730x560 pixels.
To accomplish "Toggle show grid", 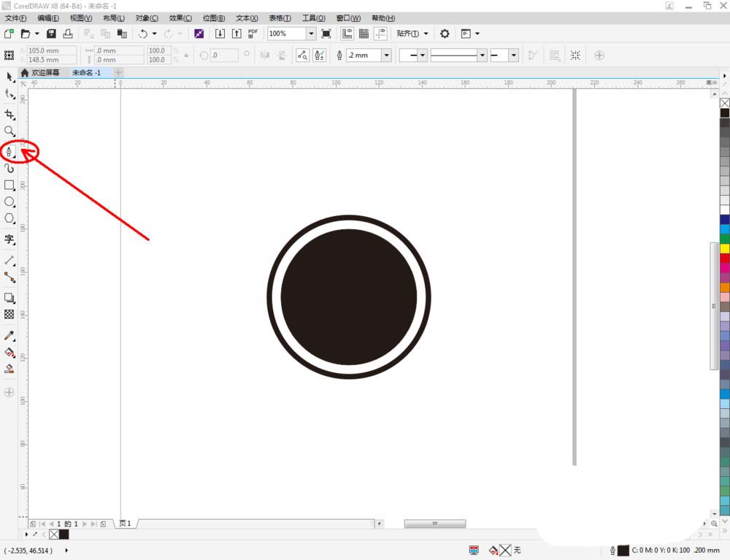I will pos(364,34).
